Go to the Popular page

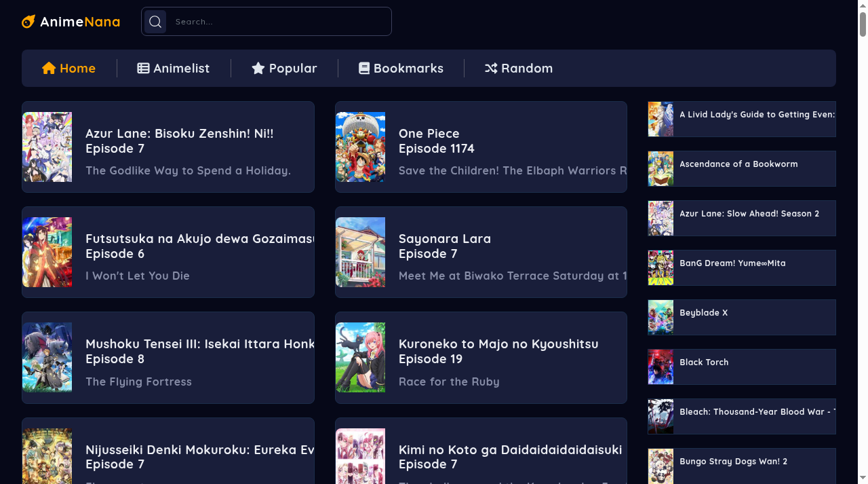click(284, 68)
